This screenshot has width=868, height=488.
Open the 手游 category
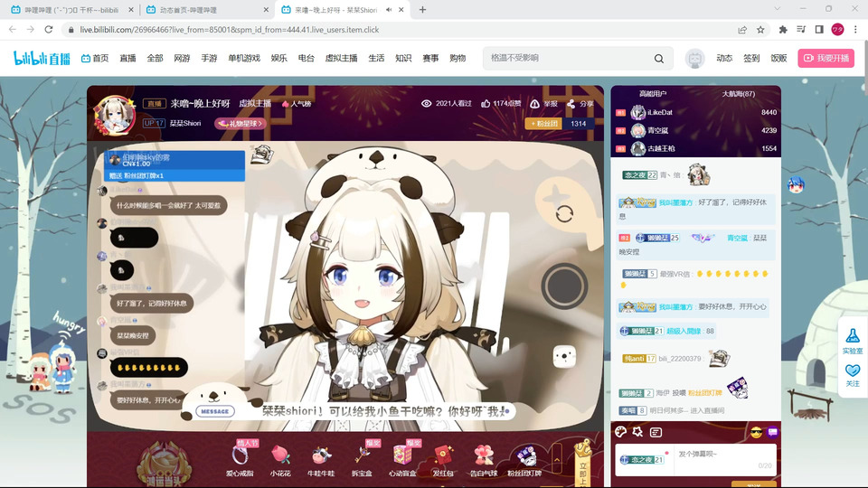point(209,58)
